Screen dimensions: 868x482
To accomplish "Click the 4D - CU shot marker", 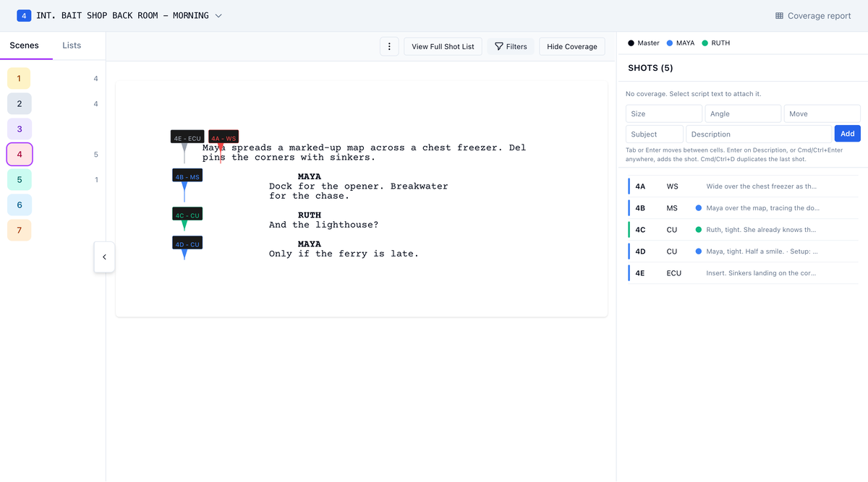I will pos(187,244).
